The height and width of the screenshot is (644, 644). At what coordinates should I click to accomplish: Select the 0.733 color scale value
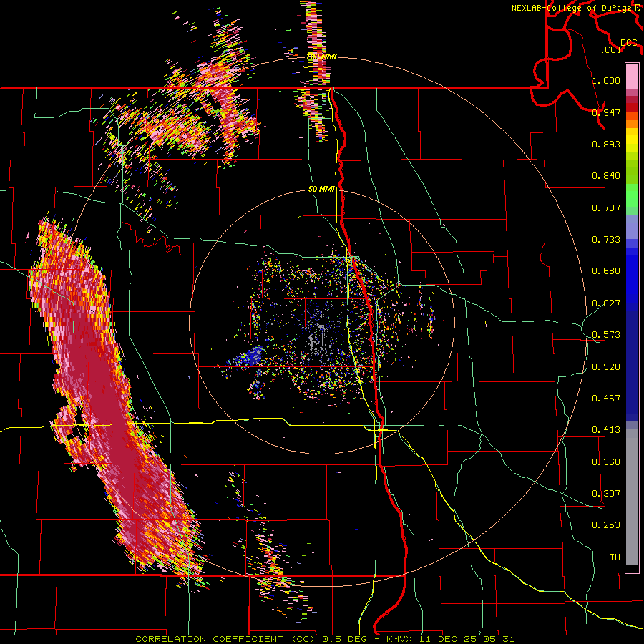coord(606,240)
